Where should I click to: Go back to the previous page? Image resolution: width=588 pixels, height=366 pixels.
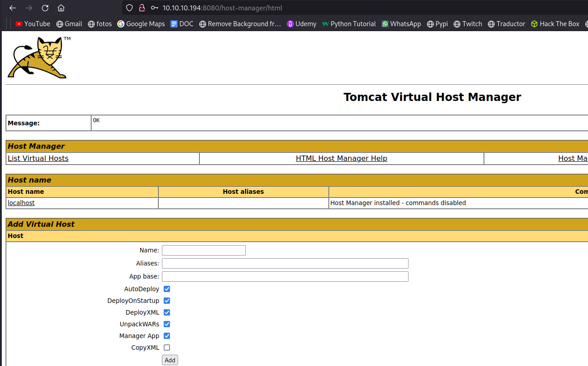13,8
